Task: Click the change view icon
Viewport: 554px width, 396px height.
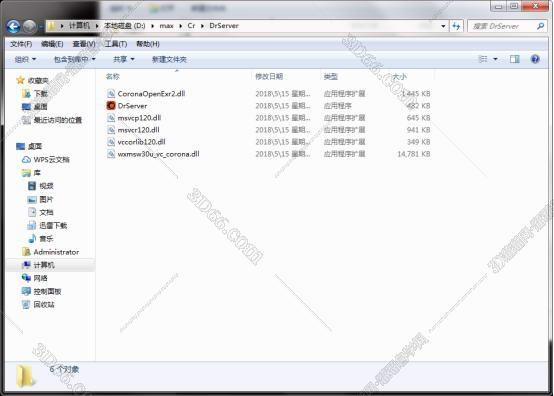Action: point(483,59)
